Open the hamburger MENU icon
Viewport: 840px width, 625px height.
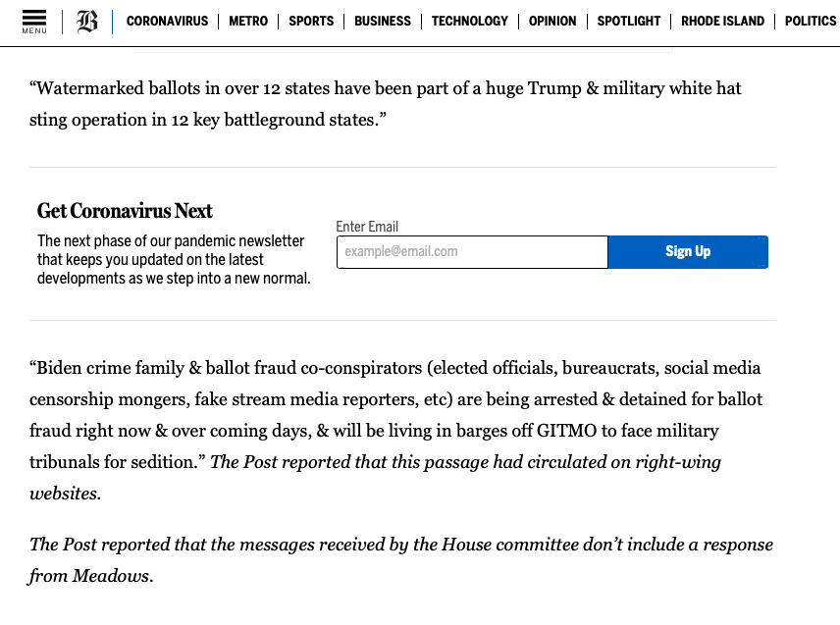pos(34,22)
